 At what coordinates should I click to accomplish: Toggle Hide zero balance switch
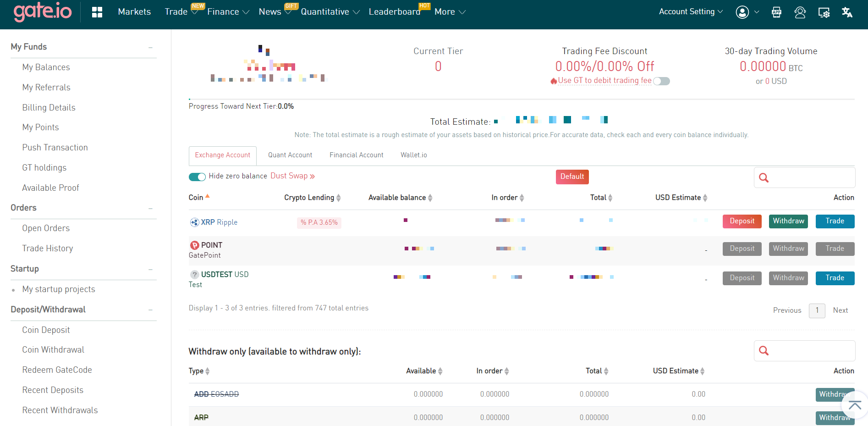[x=197, y=177]
